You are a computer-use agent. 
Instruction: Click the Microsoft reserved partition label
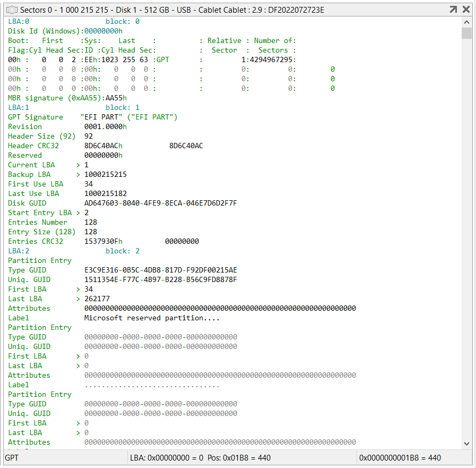pyautogui.click(x=152, y=318)
